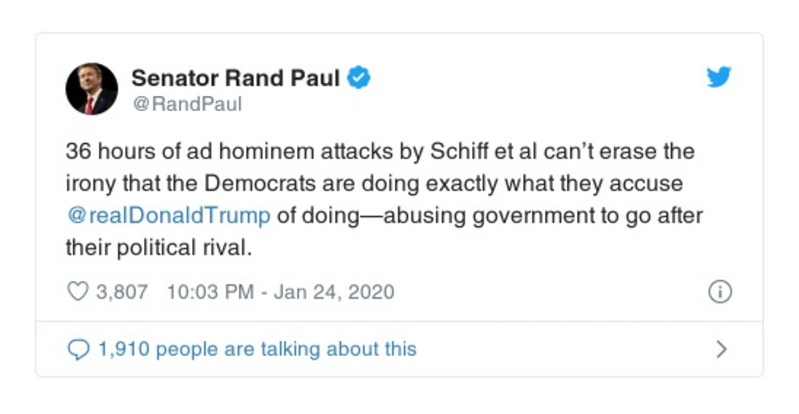Click the @RandPaul handle
The height and width of the screenshot is (414, 799).
(187, 103)
